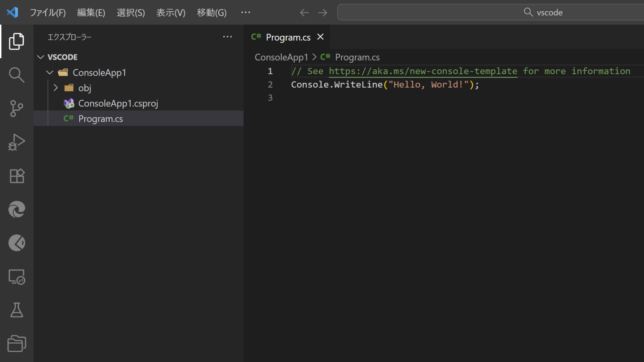Click the VS Code logo

coord(12,12)
